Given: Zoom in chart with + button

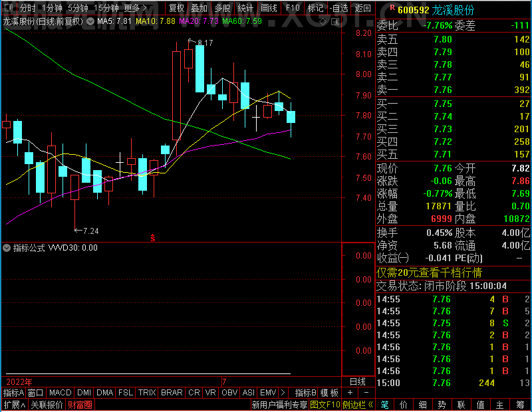Looking at the screenshot, I should coord(350,393).
